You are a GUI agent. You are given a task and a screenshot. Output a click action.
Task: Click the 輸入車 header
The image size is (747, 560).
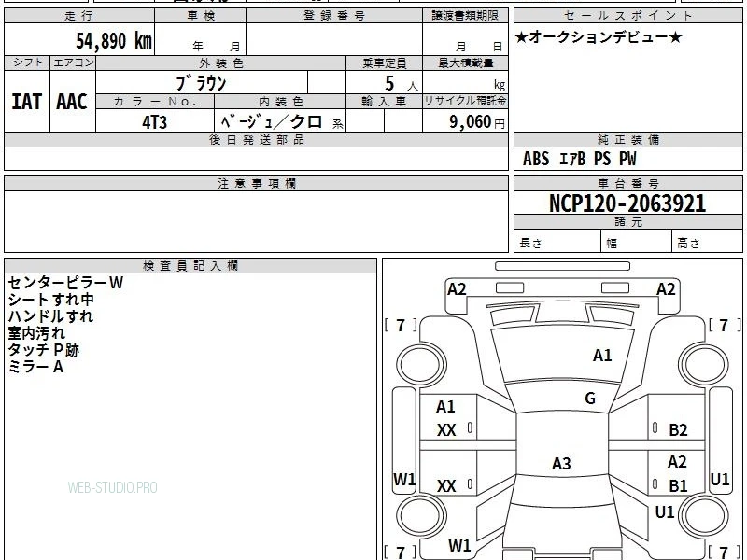[384, 102]
